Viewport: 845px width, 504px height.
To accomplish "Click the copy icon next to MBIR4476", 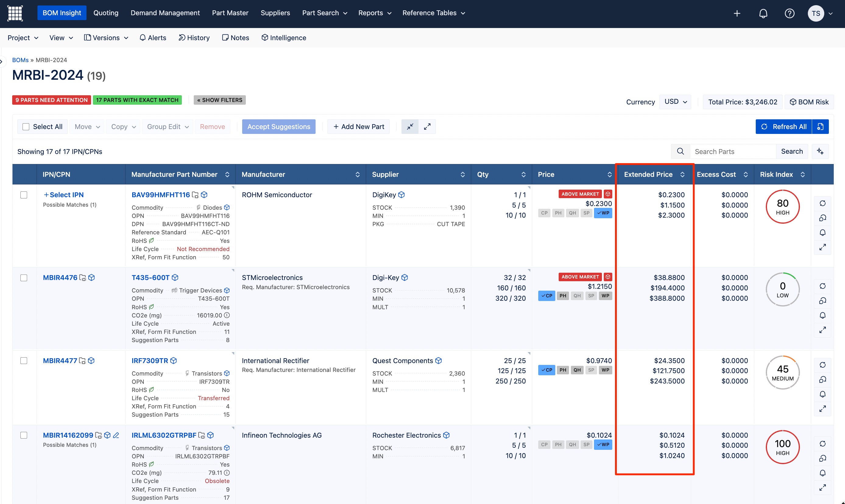I will tap(83, 278).
